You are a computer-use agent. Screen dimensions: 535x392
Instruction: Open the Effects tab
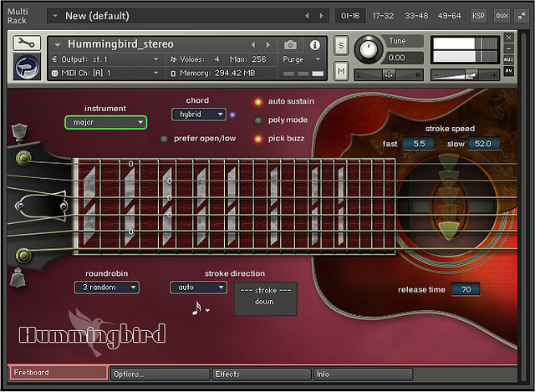coord(262,374)
